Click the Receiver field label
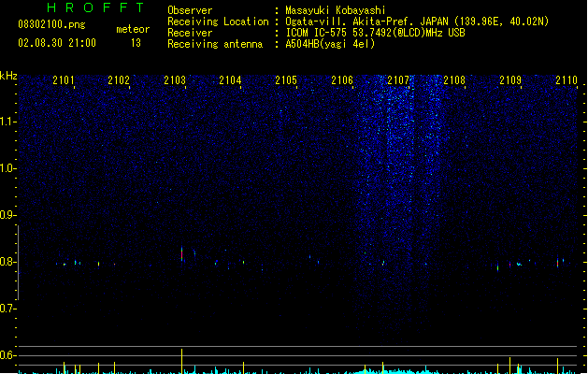This screenshot has height=374, width=588. click(x=190, y=33)
